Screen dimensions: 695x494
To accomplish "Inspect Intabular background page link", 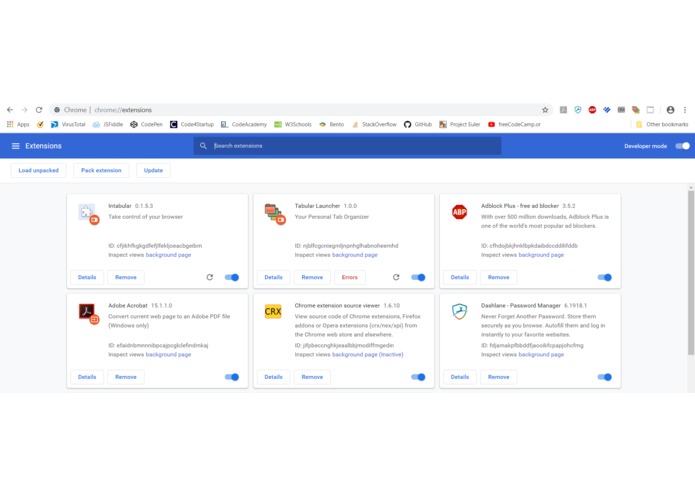I will (x=168, y=255).
